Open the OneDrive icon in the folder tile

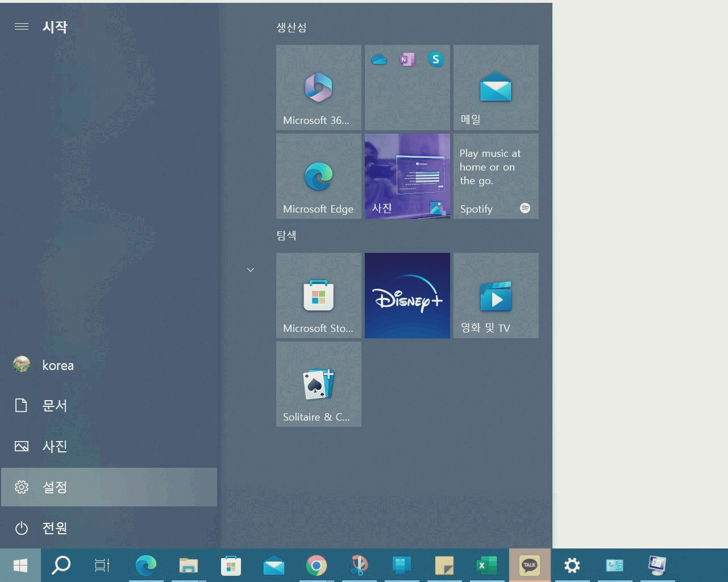click(379, 59)
